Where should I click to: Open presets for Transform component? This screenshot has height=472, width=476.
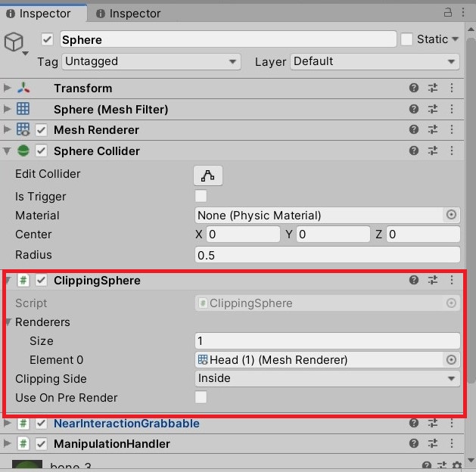tap(433, 88)
